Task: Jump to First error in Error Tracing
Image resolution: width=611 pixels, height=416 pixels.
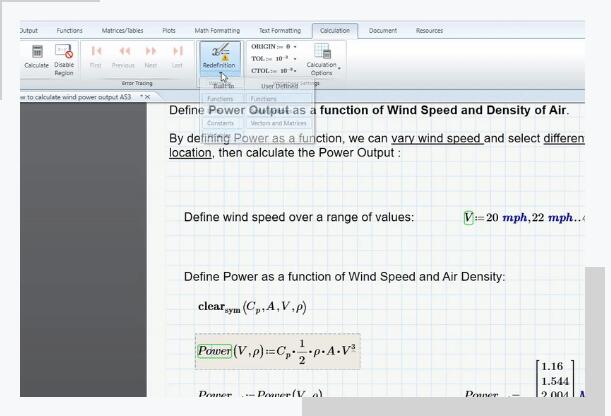Action: tap(96, 51)
